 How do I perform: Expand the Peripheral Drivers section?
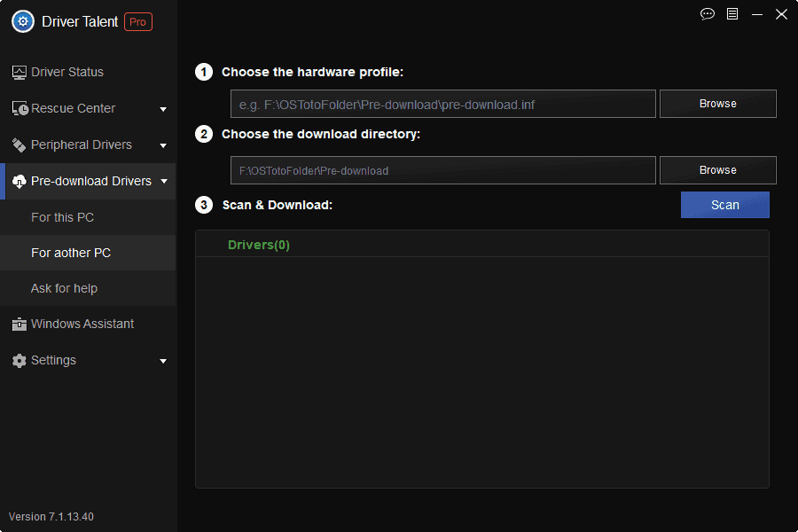pos(163,145)
